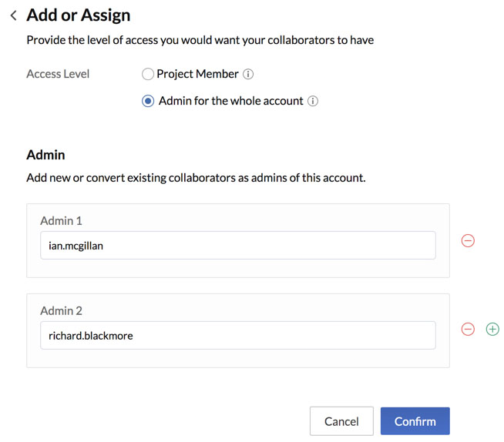Focus the Admin 1 field containing ian.mcgillan
504x442 pixels.
[x=238, y=246]
